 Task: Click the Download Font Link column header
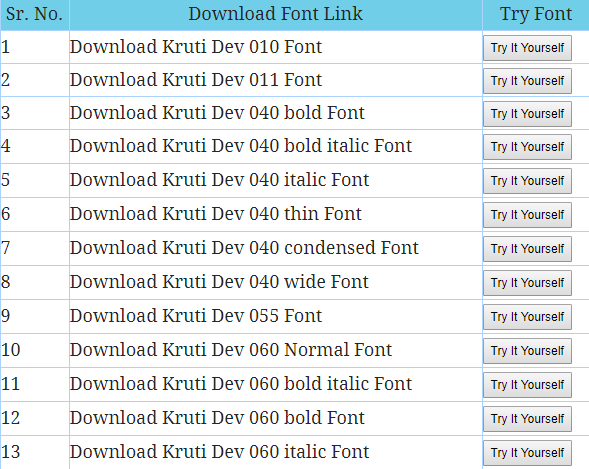(276, 15)
